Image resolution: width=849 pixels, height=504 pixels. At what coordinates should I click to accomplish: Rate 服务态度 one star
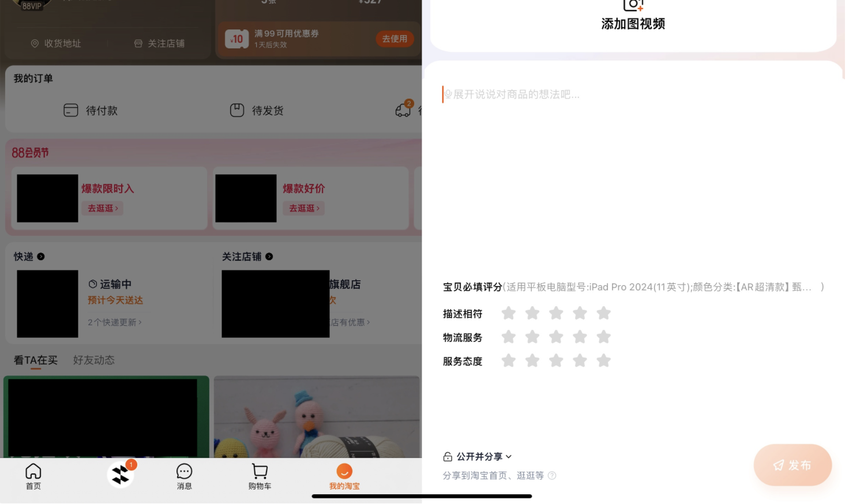pos(508,360)
